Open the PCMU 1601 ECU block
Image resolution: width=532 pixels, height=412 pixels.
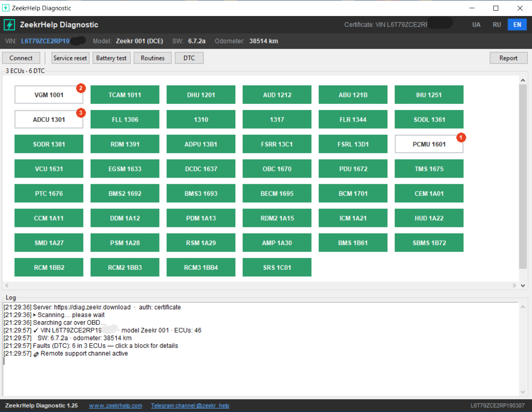[429, 144]
